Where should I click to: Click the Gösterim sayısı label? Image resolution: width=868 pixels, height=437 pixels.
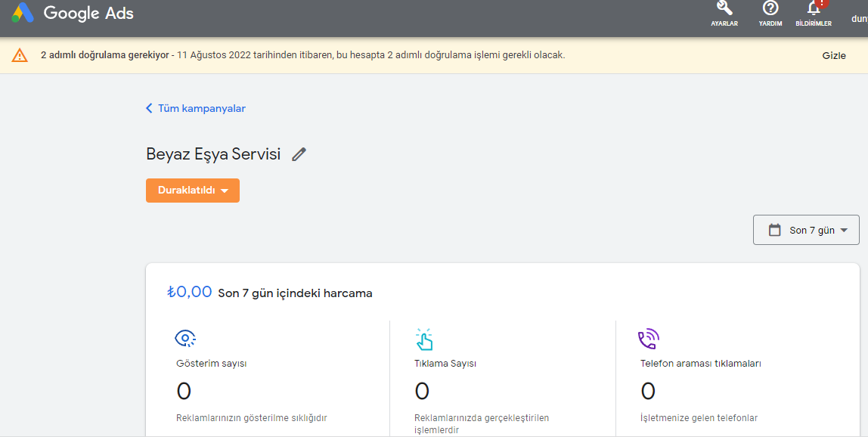pyautogui.click(x=212, y=364)
